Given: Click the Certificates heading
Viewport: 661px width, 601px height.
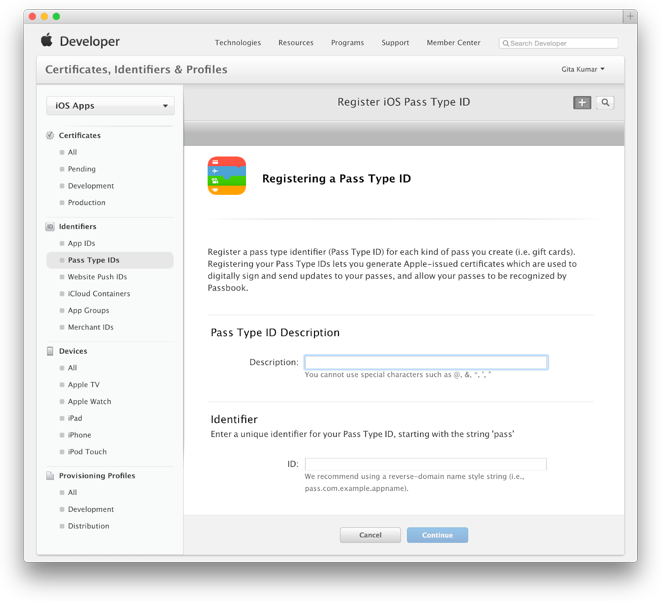Looking at the screenshot, I should pyautogui.click(x=80, y=135).
